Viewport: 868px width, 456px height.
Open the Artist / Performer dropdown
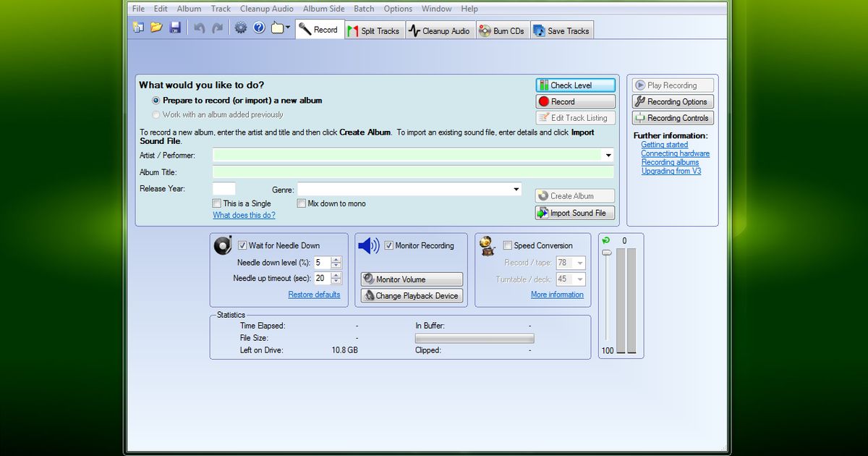coord(608,155)
